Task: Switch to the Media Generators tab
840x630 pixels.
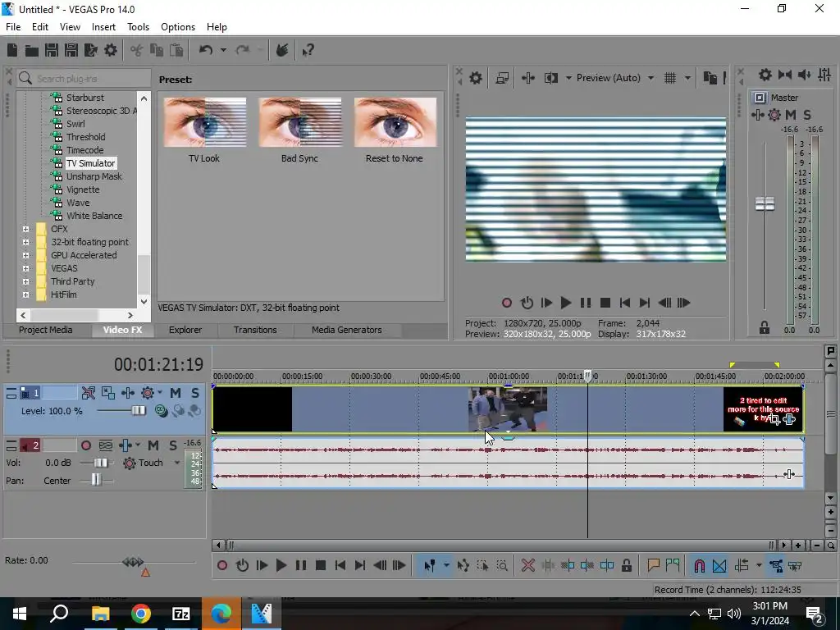Action: [x=347, y=330]
